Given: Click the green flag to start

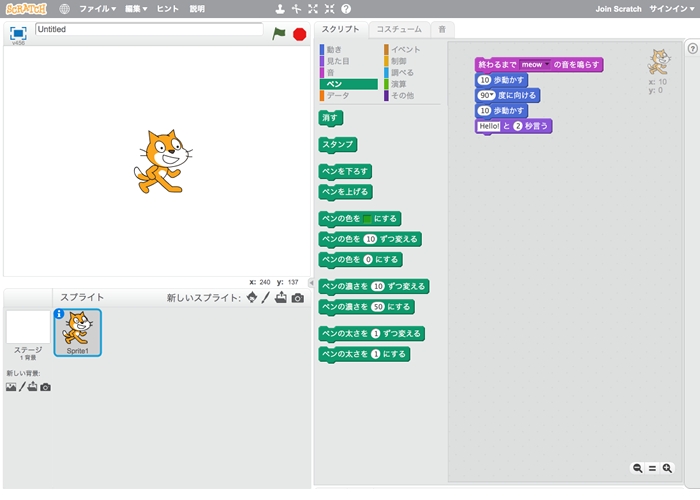Looking at the screenshot, I should click(279, 33).
